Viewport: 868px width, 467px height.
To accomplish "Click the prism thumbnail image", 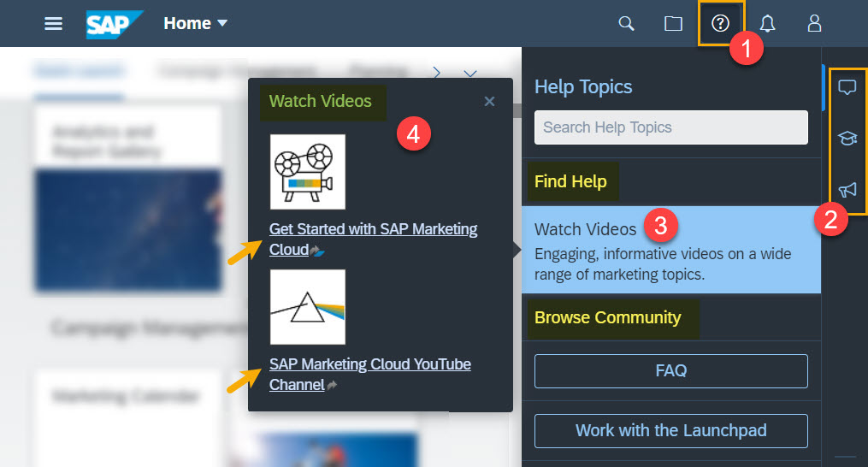I will click(x=308, y=307).
